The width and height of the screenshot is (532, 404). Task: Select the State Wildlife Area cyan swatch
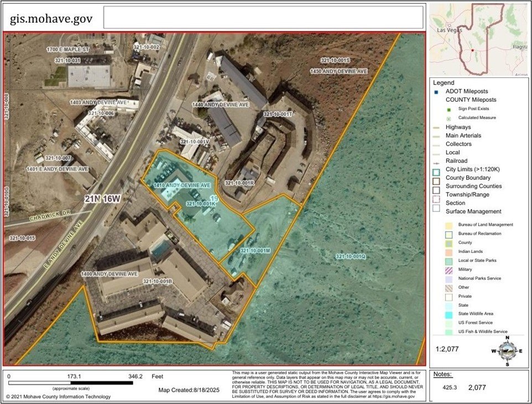click(449, 314)
